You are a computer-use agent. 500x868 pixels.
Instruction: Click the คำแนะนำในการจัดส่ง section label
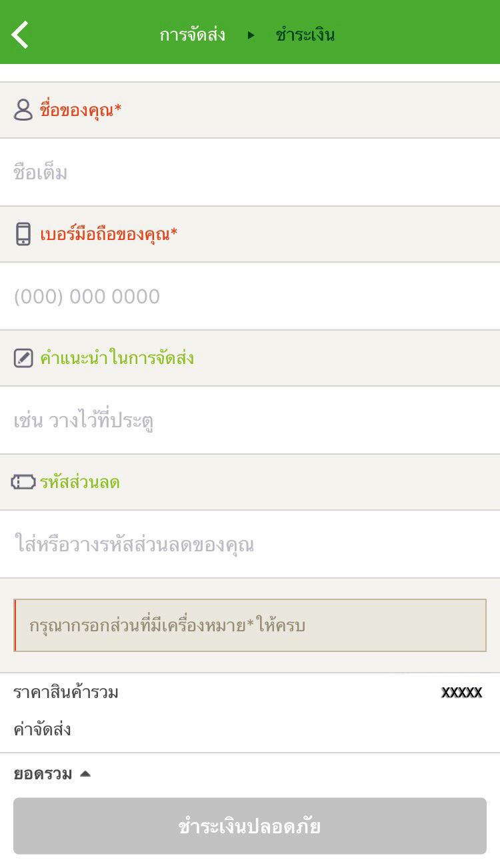pos(117,358)
